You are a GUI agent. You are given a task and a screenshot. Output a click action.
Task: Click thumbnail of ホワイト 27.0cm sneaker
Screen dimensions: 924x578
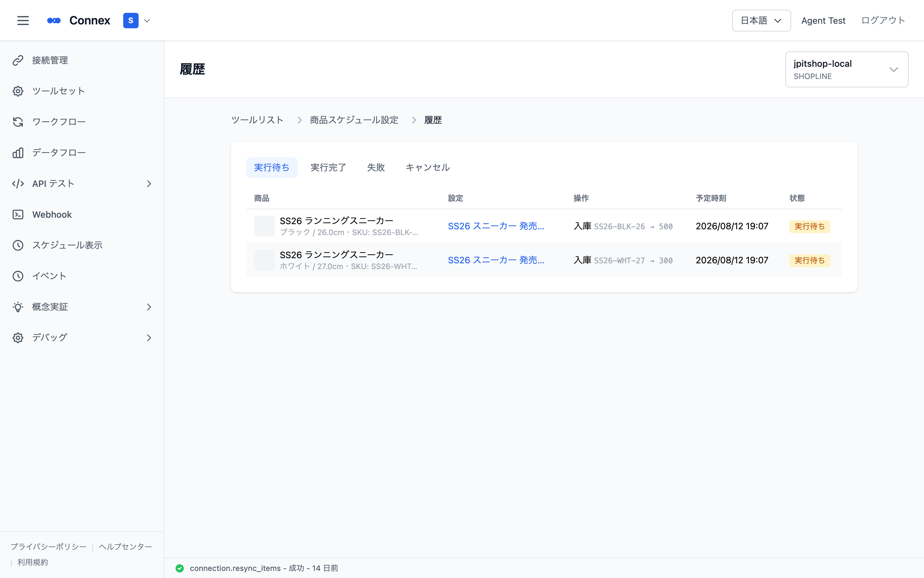click(x=264, y=260)
